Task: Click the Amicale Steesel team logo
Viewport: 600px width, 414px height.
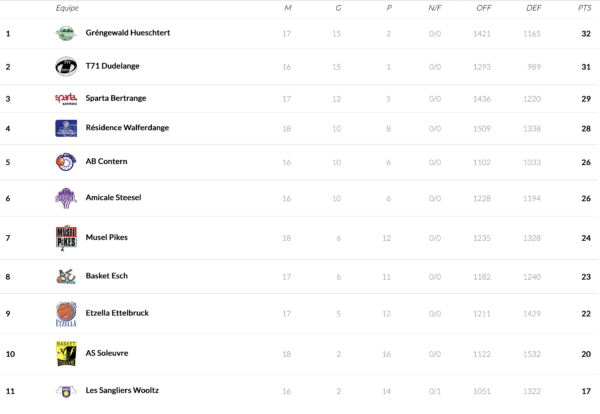Action: coord(66,198)
